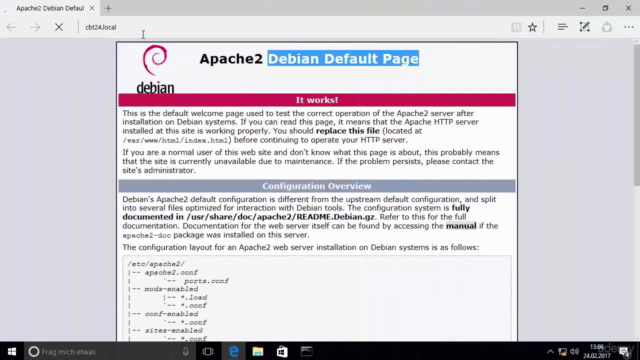Open Edge share icon
640x360 pixels.
click(607, 27)
